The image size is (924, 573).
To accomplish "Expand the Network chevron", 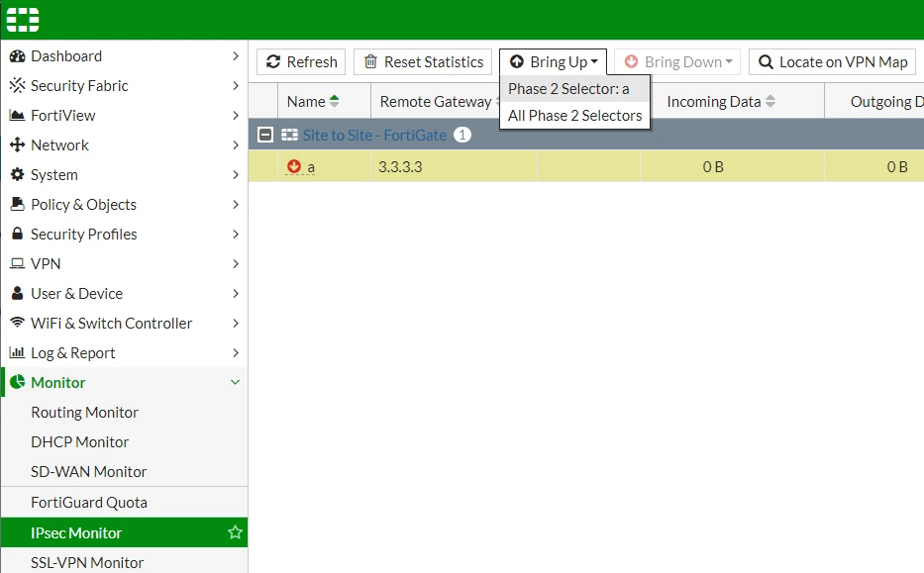I will (236, 144).
